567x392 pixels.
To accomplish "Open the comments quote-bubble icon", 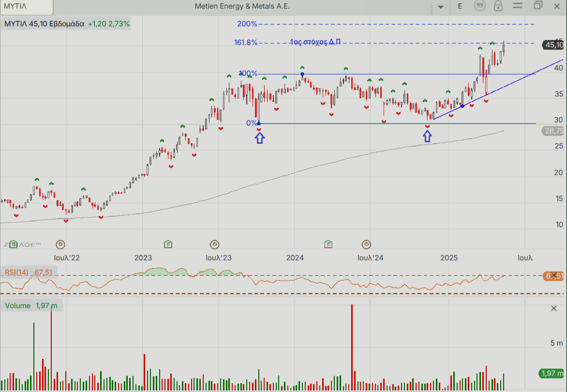I will pos(479,6).
